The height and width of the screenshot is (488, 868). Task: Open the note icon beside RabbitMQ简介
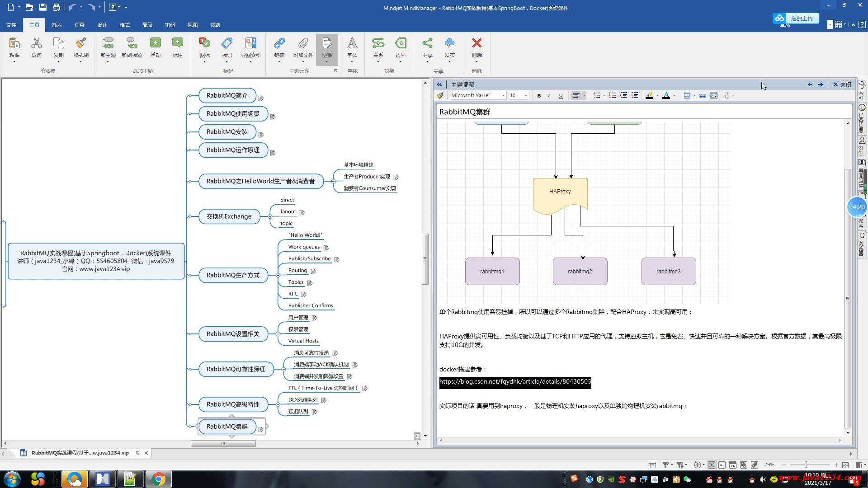[x=261, y=98]
